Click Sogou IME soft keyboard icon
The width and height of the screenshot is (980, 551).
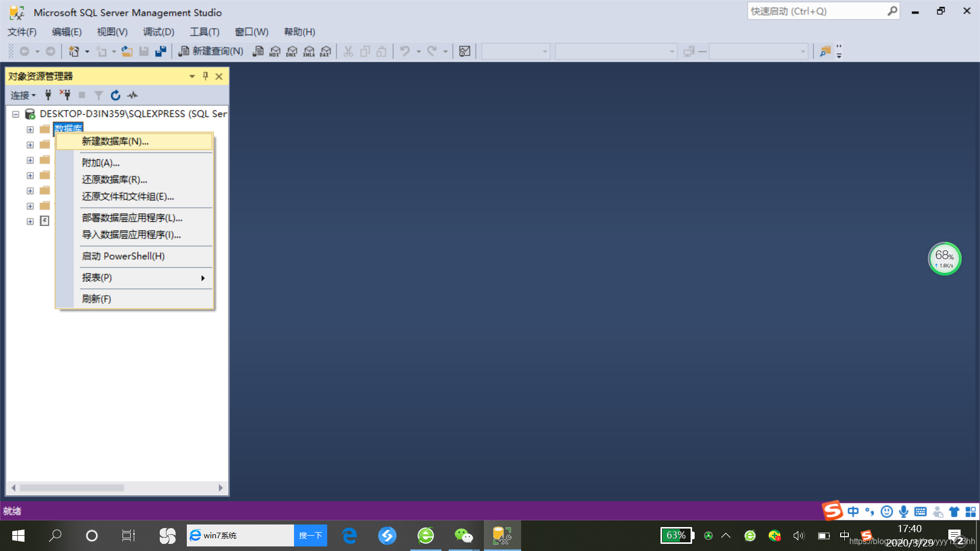[921, 511]
